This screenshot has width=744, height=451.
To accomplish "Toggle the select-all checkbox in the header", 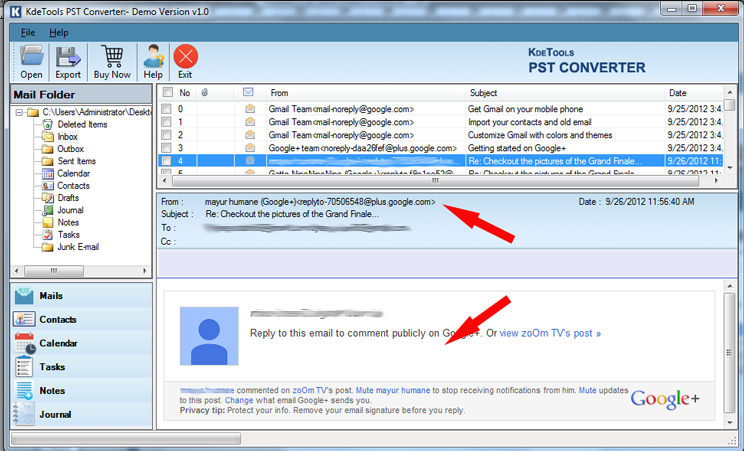I will click(167, 93).
